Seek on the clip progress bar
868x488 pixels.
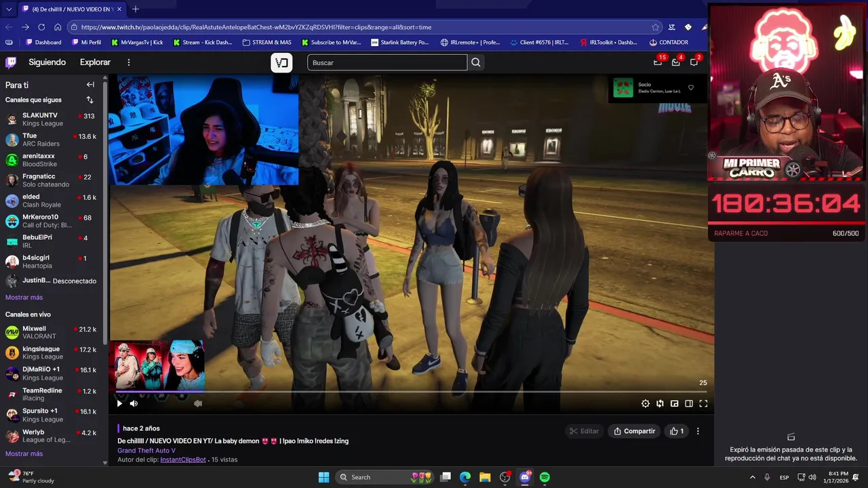411,392
